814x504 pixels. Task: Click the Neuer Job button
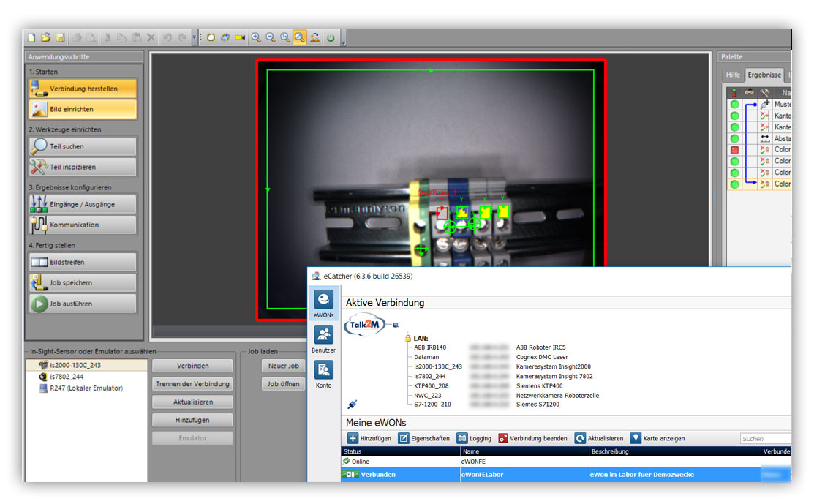click(284, 366)
